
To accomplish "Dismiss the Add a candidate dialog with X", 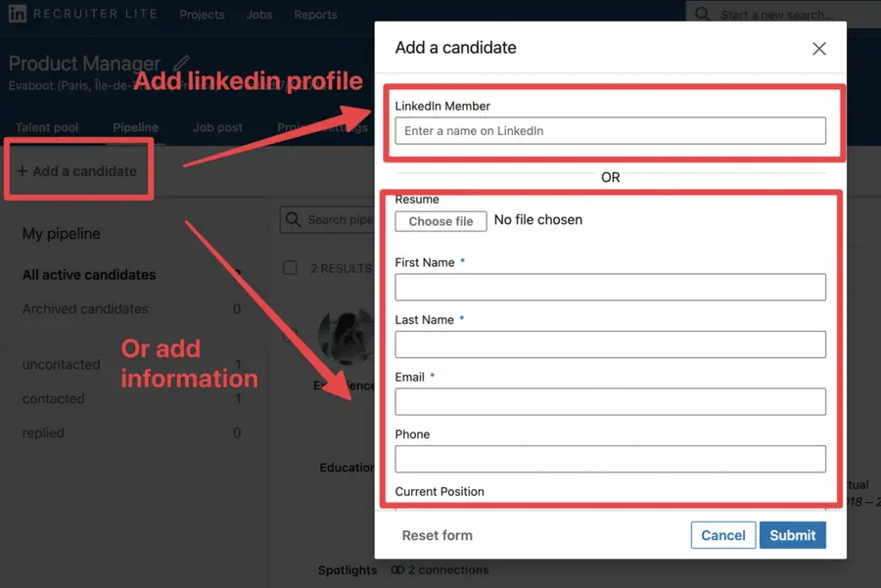I will [x=819, y=47].
